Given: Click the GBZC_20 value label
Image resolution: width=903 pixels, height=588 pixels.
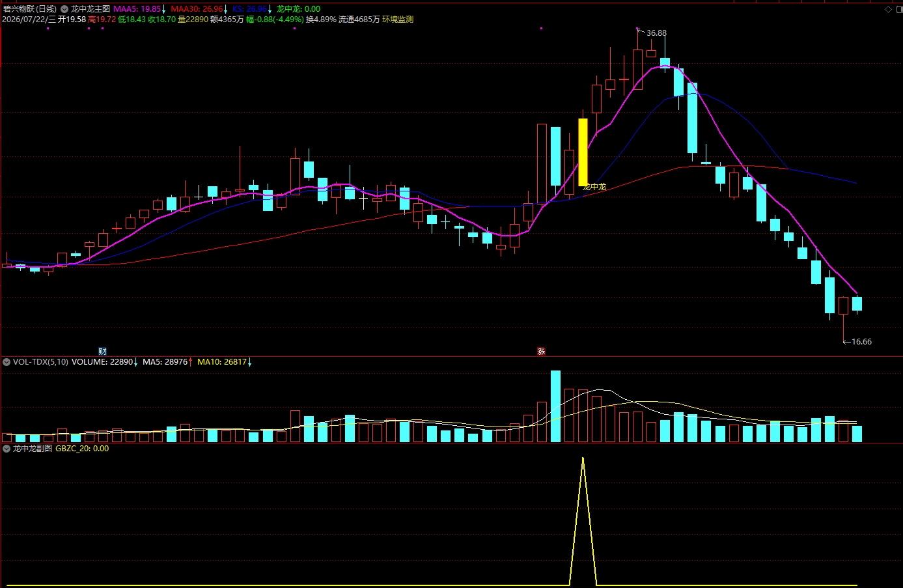Looking at the screenshot, I should point(82,449).
